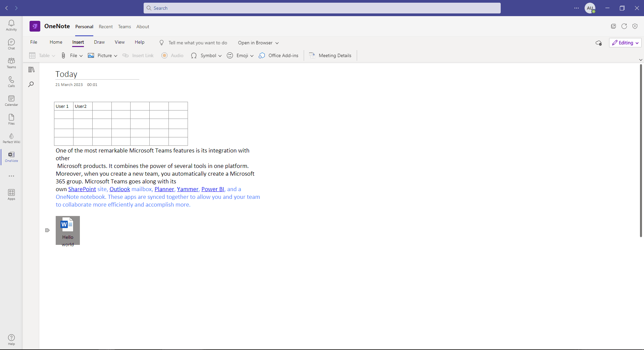Open the Calls phone icon

tap(11, 82)
